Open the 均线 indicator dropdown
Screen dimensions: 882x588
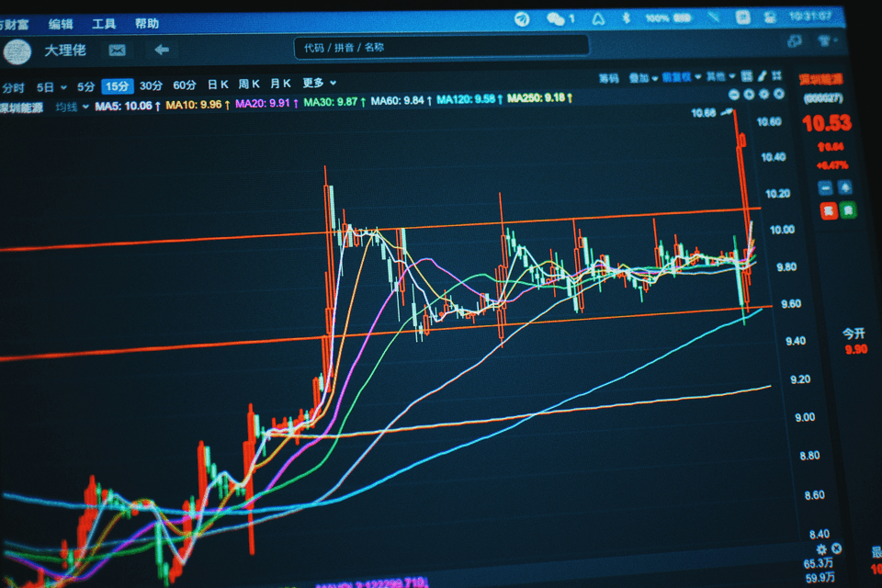coord(72,107)
